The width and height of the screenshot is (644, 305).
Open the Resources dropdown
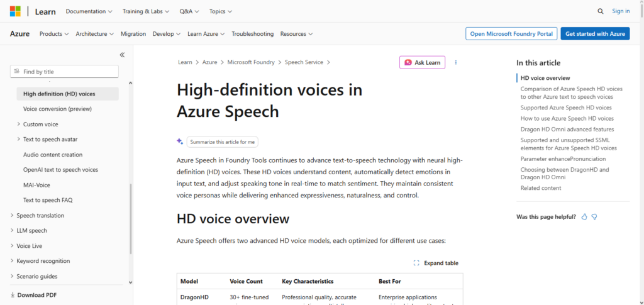tap(297, 34)
